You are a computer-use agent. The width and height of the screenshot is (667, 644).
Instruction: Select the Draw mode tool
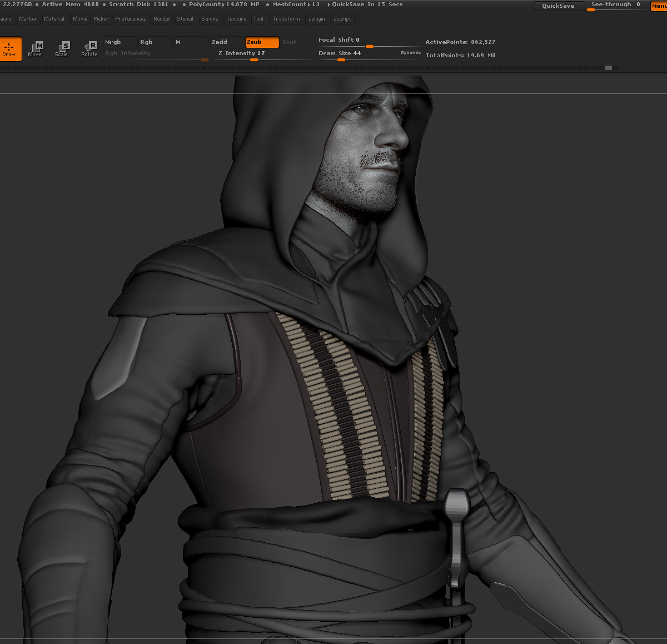(9, 48)
